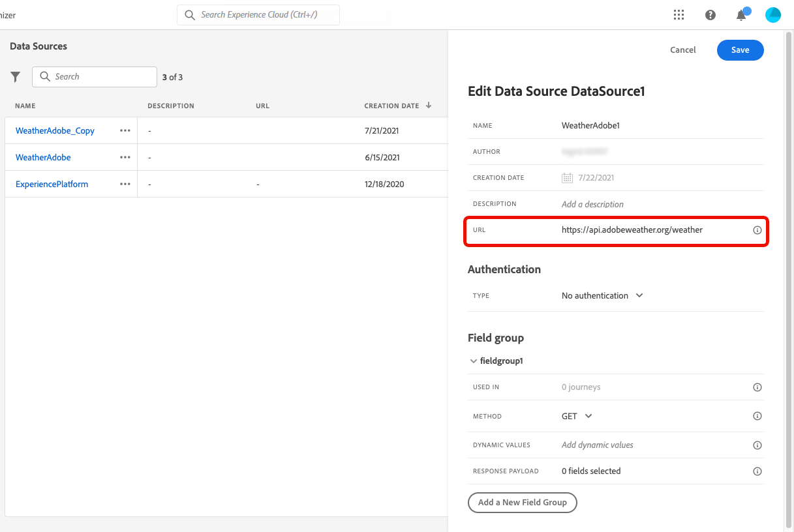Open the app switcher grid icon

679,15
